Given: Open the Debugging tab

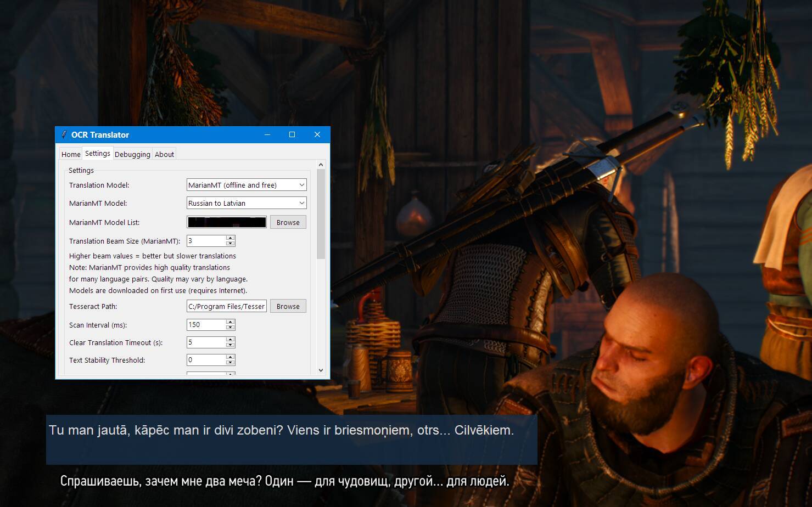Looking at the screenshot, I should [x=132, y=154].
